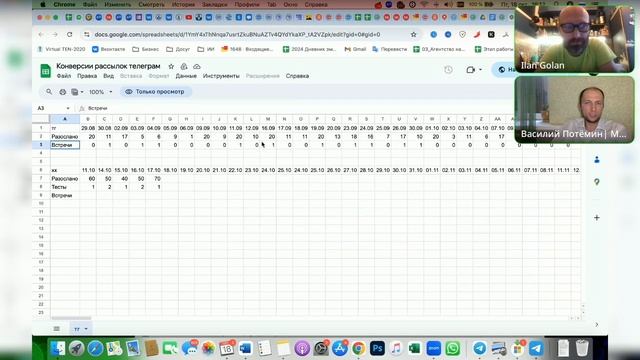Viewport: 640px width, 360px height.
Task: Click the plus add-ons icon in side panel
Action: 597,218
